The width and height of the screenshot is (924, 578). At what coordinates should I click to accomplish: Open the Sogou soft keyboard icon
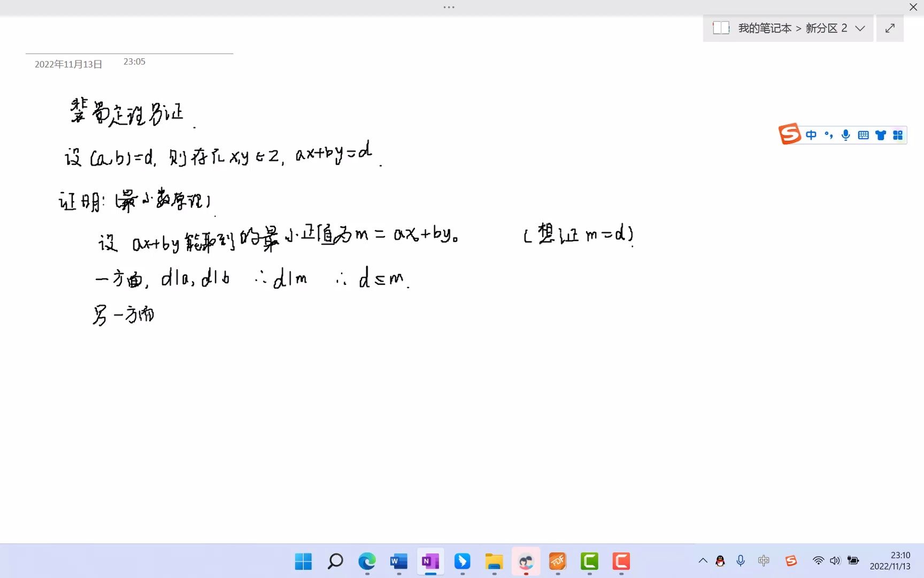click(863, 135)
